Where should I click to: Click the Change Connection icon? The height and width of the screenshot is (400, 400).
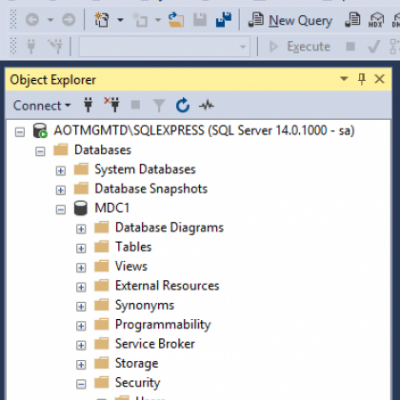55,46
